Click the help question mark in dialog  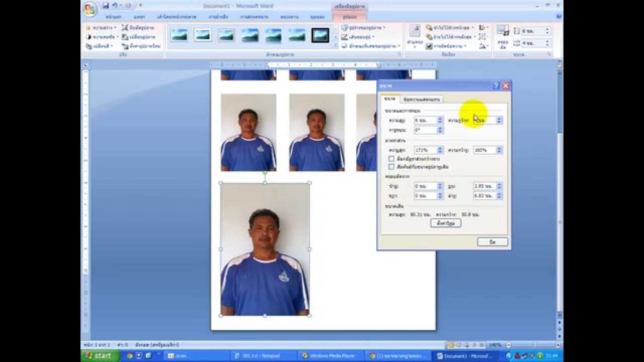coord(496,85)
